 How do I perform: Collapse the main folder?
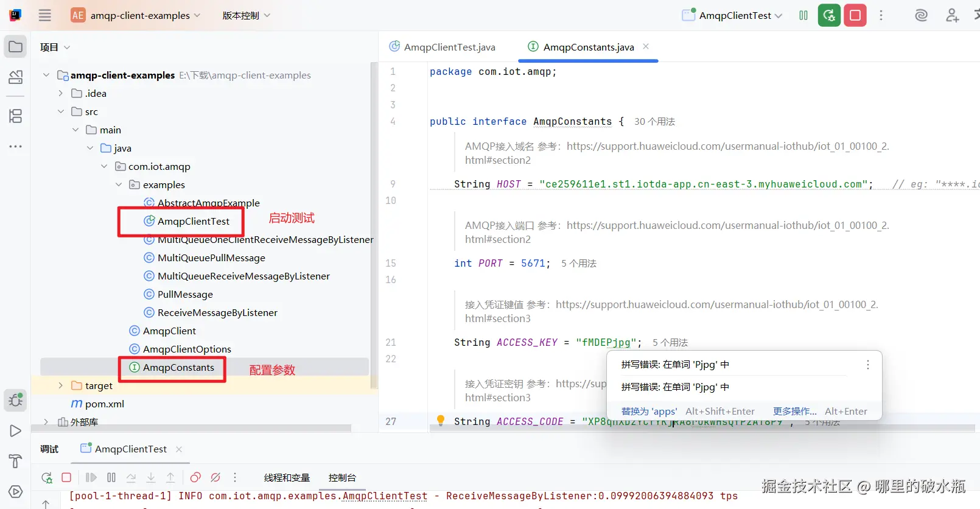75,130
